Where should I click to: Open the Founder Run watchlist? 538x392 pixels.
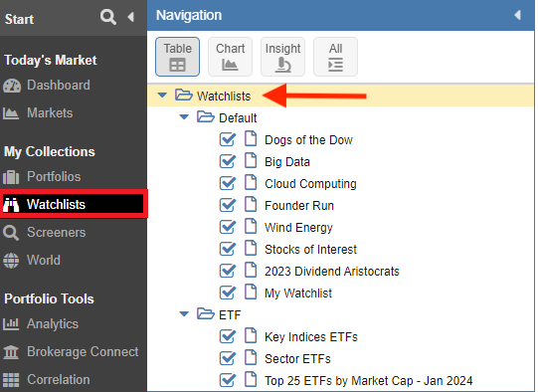click(x=299, y=206)
